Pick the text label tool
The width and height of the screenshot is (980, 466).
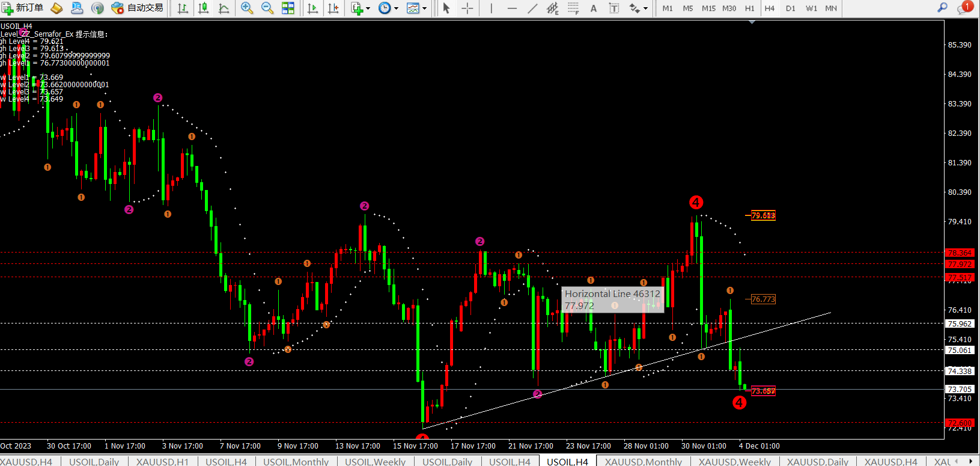tap(614, 8)
